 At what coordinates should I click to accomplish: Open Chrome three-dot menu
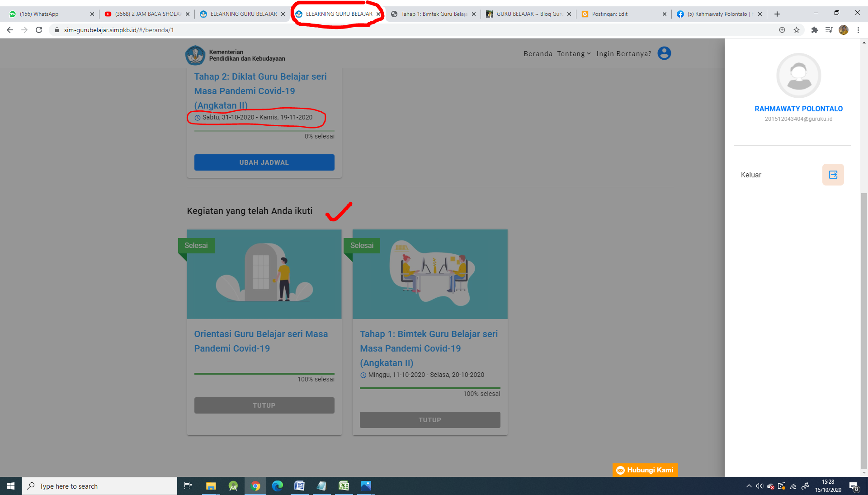[858, 30]
